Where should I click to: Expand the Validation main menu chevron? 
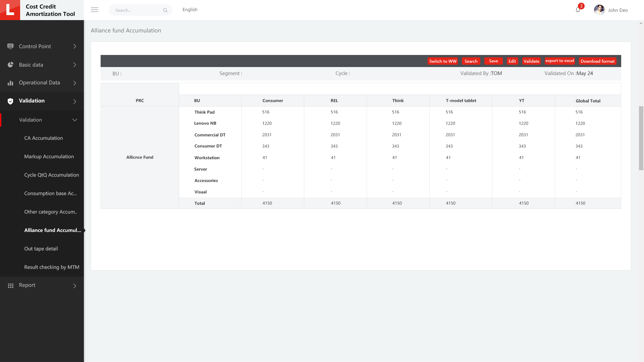75,102
